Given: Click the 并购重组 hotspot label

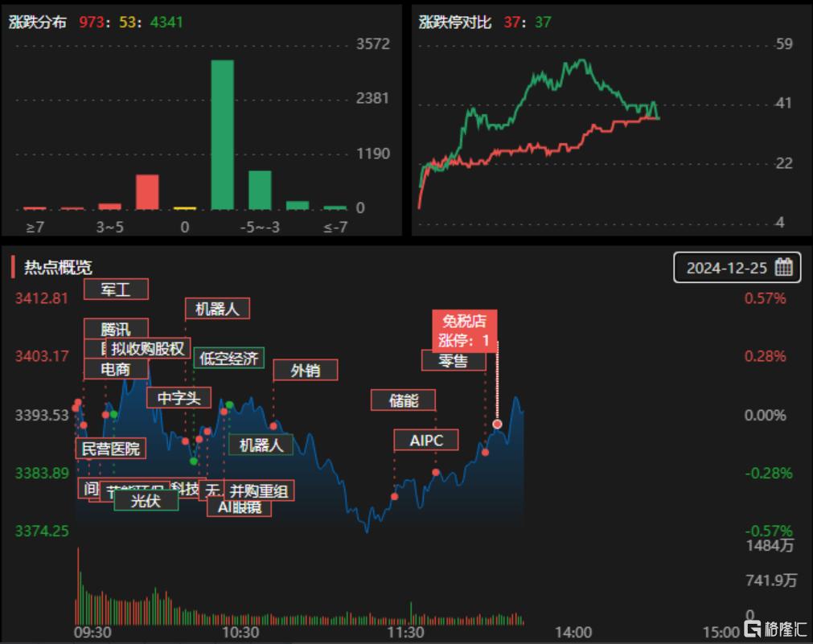Looking at the screenshot, I should pos(258,490).
